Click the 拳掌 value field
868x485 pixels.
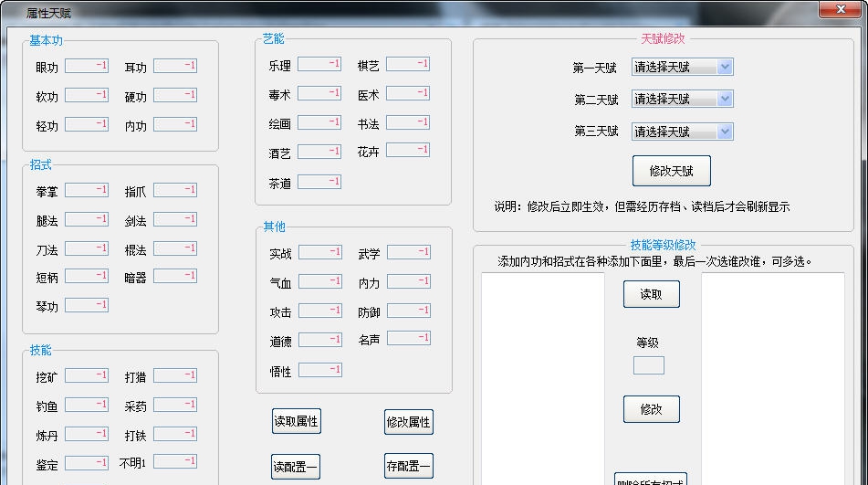(x=87, y=190)
